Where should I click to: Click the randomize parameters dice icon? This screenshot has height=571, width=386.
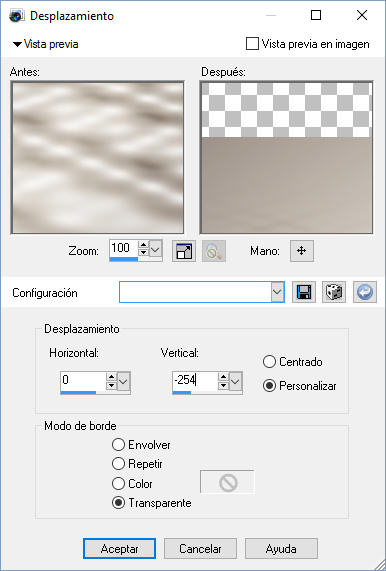pos(334,292)
